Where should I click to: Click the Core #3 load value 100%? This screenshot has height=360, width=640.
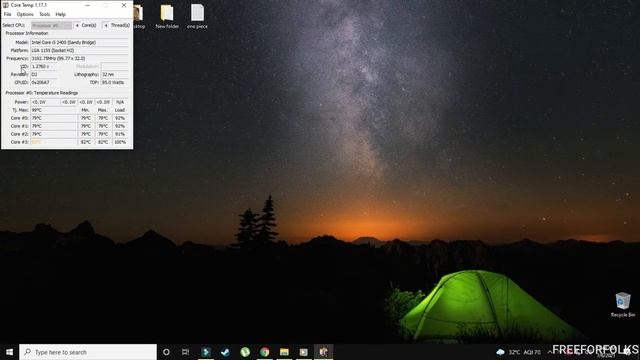(x=120, y=142)
